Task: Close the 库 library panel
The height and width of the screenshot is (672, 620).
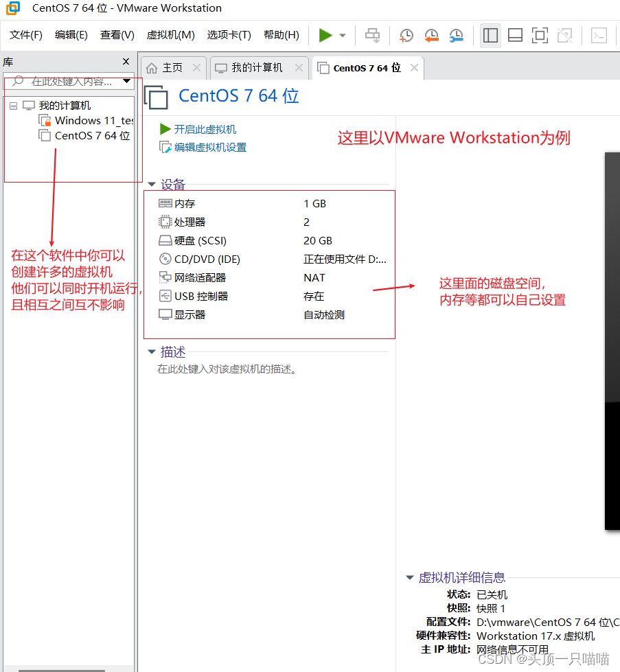Action: click(126, 62)
